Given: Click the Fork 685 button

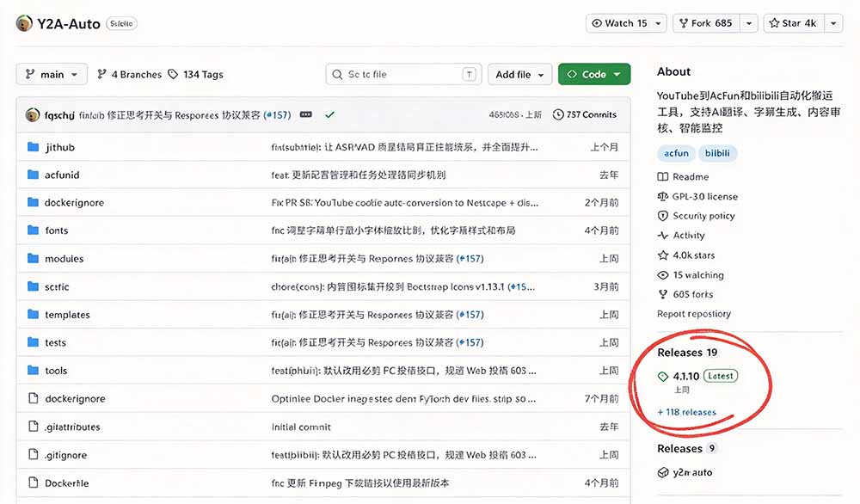Looking at the screenshot, I should pyautogui.click(x=705, y=23).
